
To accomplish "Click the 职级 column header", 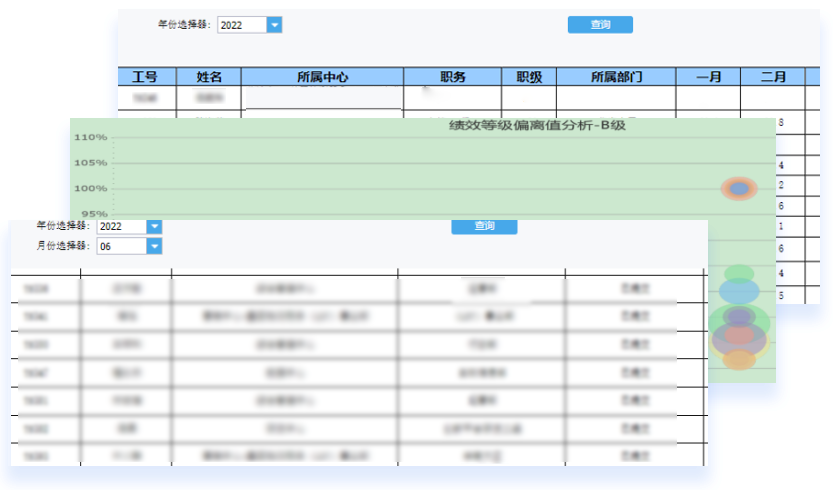I will coord(528,77).
